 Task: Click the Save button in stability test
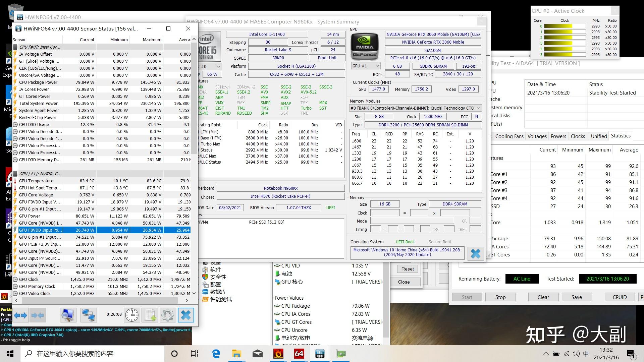click(577, 297)
